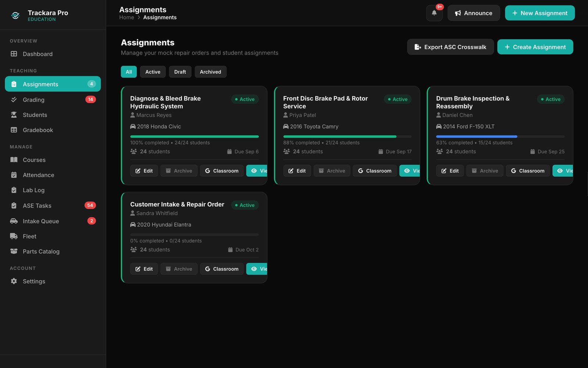Click the '0% completed • 0/24 students' text

pyautogui.click(x=166, y=241)
